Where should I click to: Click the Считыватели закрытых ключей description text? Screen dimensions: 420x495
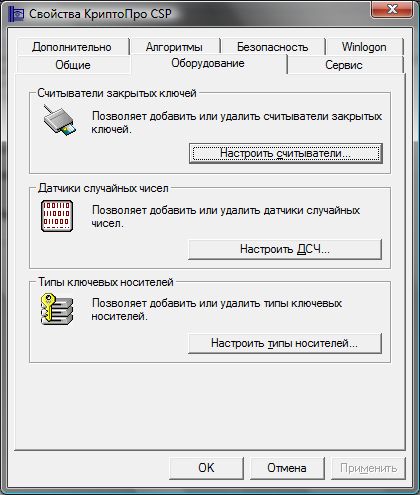pos(237,123)
